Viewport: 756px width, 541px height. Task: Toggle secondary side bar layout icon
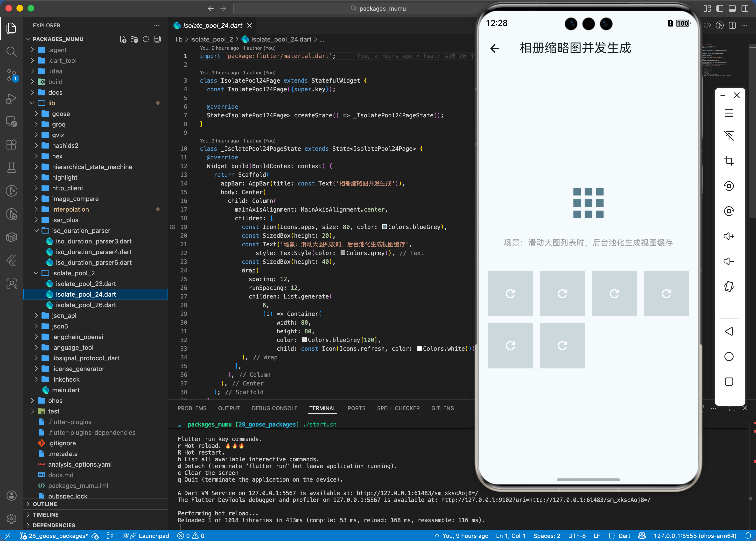pyautogui.click(x=745, y=9)
